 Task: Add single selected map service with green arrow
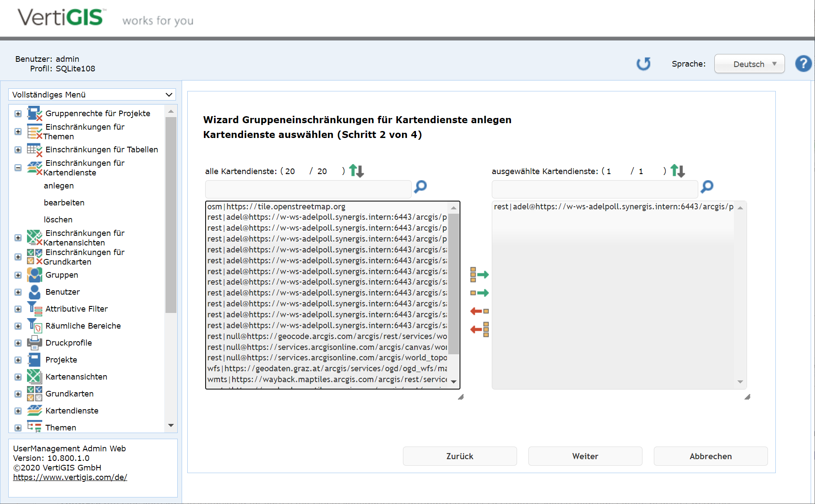479,293
